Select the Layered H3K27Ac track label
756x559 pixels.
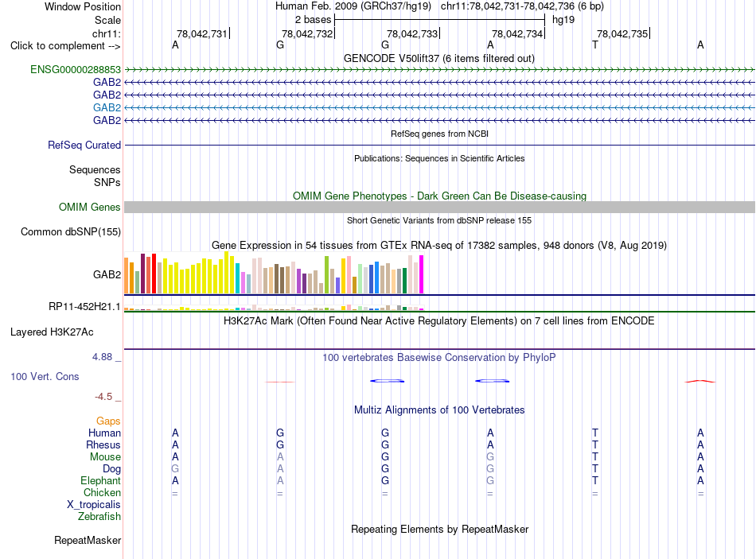52,332
